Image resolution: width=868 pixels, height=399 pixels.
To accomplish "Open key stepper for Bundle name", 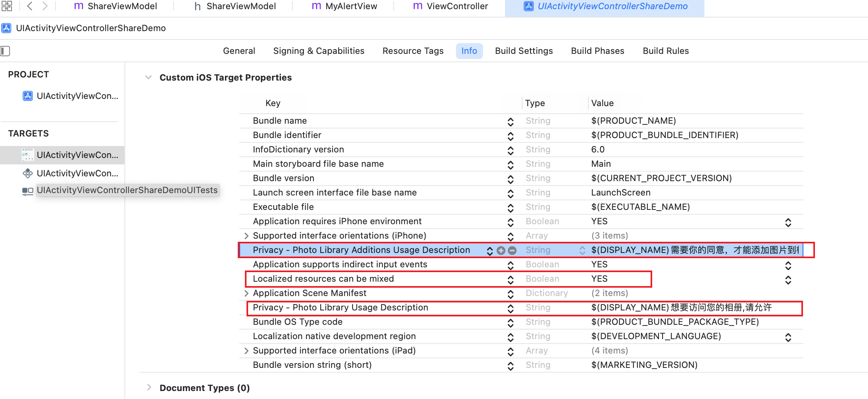I will [x=510, y=122].
